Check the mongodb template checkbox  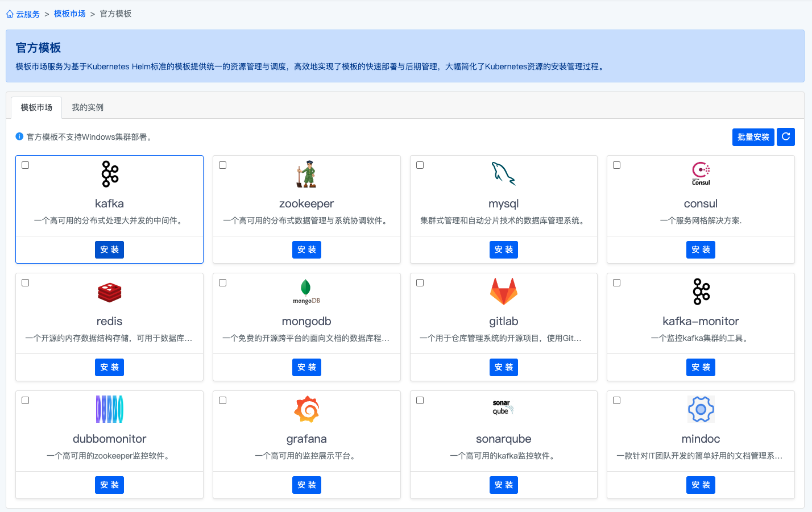click(222, 282)
